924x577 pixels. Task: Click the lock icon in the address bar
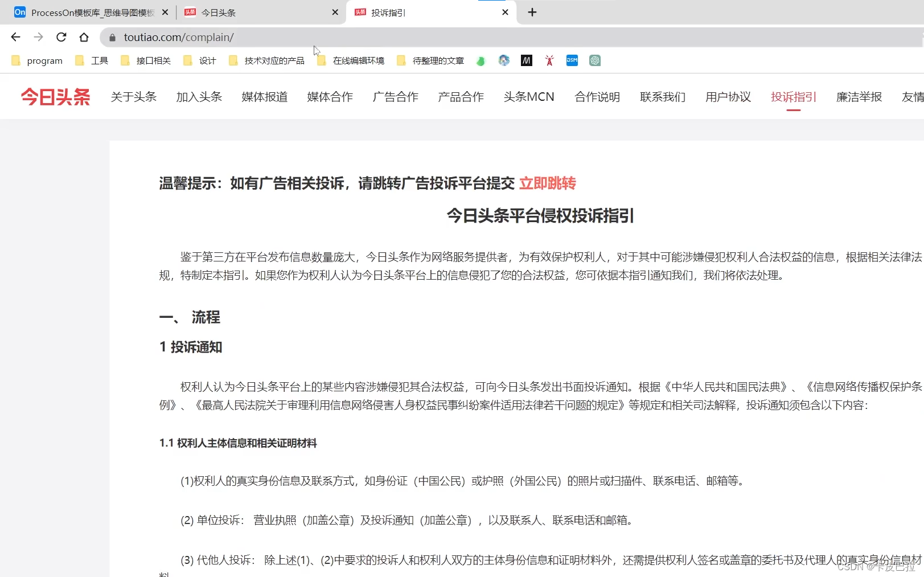point(112,38)
